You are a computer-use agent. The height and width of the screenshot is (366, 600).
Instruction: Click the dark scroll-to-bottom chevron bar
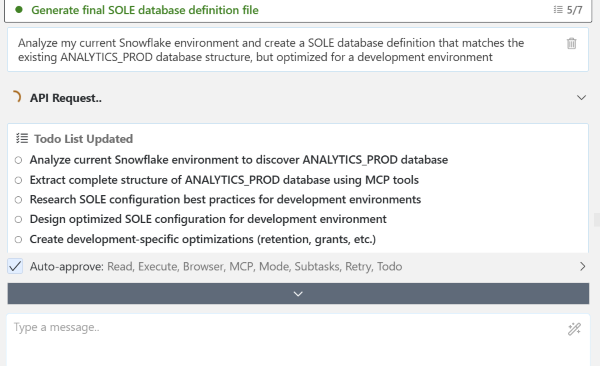pyautogui.click(x=298, y=294)
